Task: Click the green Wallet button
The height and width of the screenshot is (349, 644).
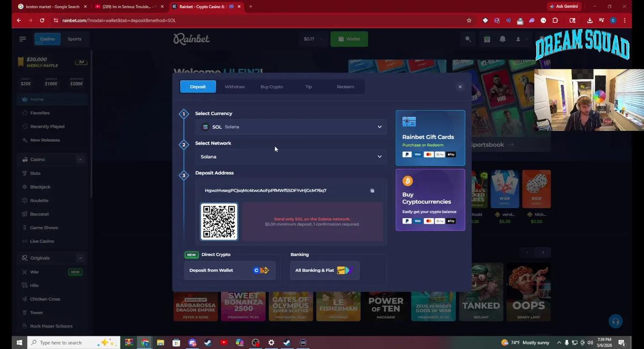Action: pos(349,39)
